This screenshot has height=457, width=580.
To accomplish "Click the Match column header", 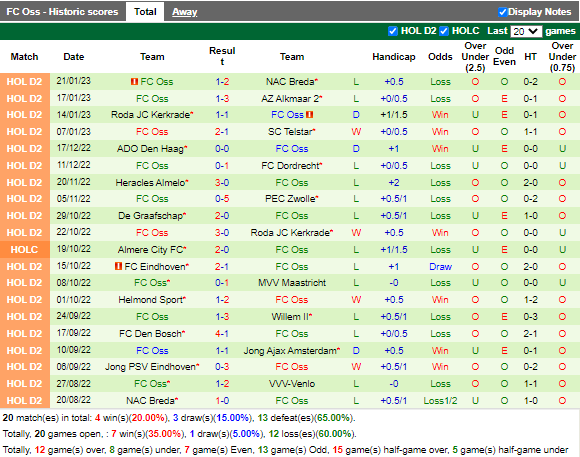I will tap(24, 57).
